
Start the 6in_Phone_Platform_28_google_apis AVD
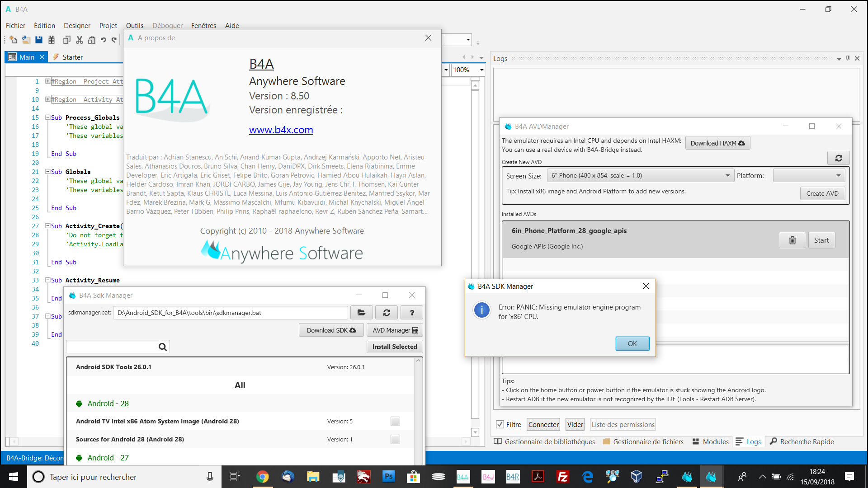(821, 240)
